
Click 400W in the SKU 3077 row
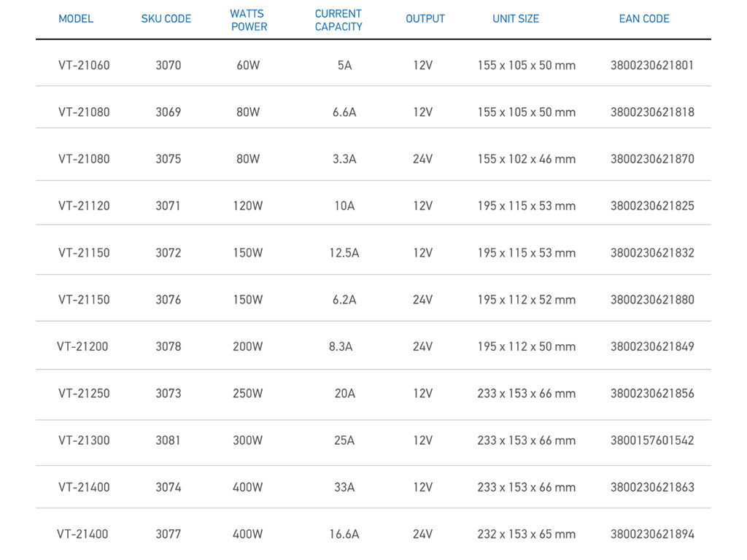248,534
